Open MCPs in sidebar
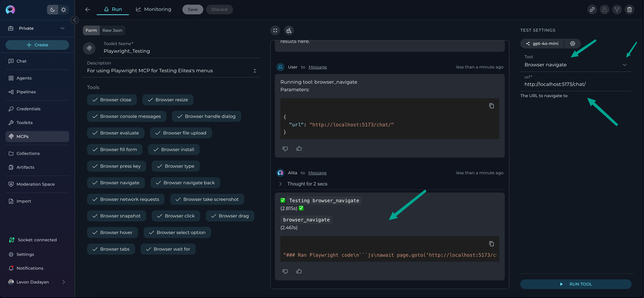Image resolution: width=644 pixels, height=298 pixels. click(37, 136)
